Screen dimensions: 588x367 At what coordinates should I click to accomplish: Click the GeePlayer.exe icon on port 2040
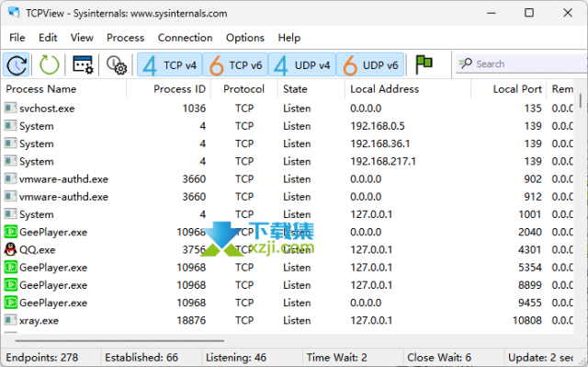click(10, 232)
